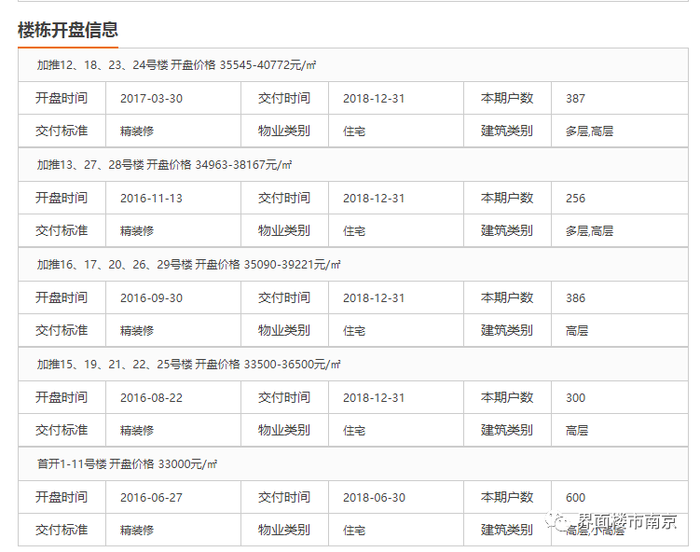Click 建筑类别 label under 本期户数 387

(x=507, y=131)
